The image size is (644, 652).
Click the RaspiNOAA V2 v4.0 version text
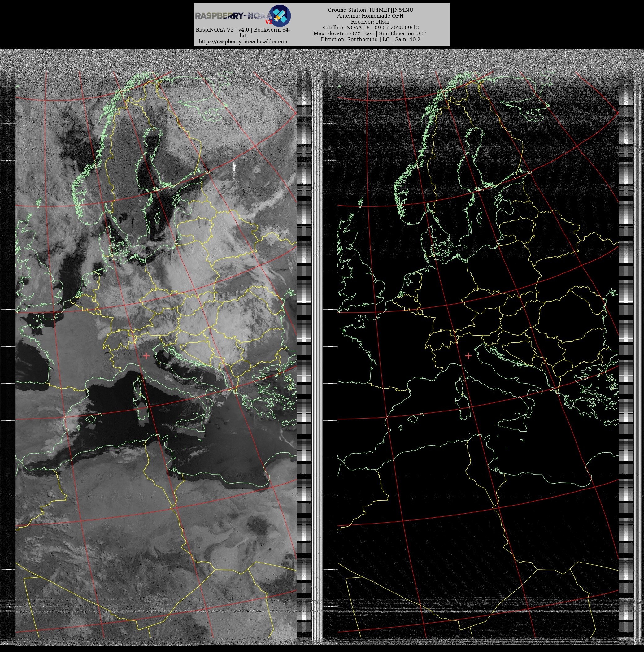[x=243, y=33]
